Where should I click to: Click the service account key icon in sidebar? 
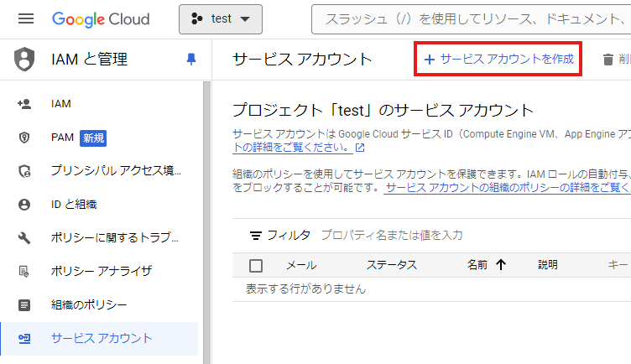[x=24, y=339]
